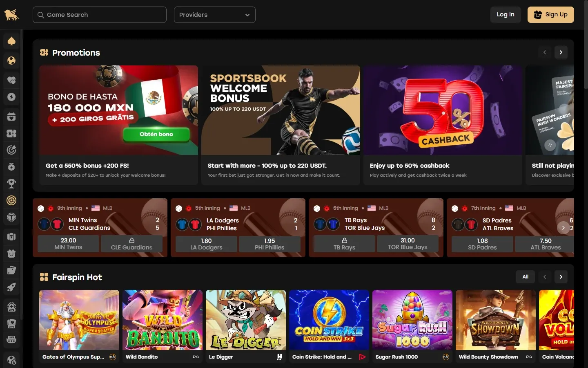Click the T token sidebar icon
This screenshot has width=588, height=368.
click(x=11, y=217)
